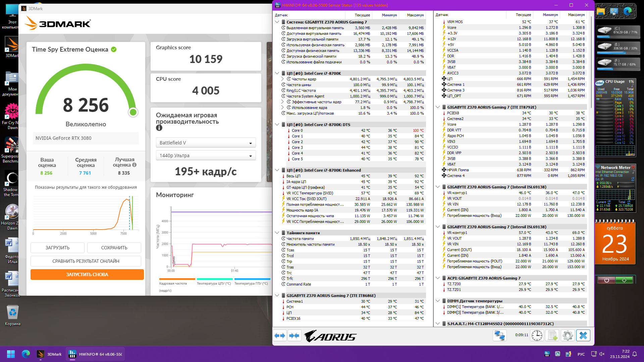Viewport: 644px width, 362px height.
Task: Click the NVIDIA GeForce RTX 3080 field
Action: pyautogui.click(x=86, y=138)
